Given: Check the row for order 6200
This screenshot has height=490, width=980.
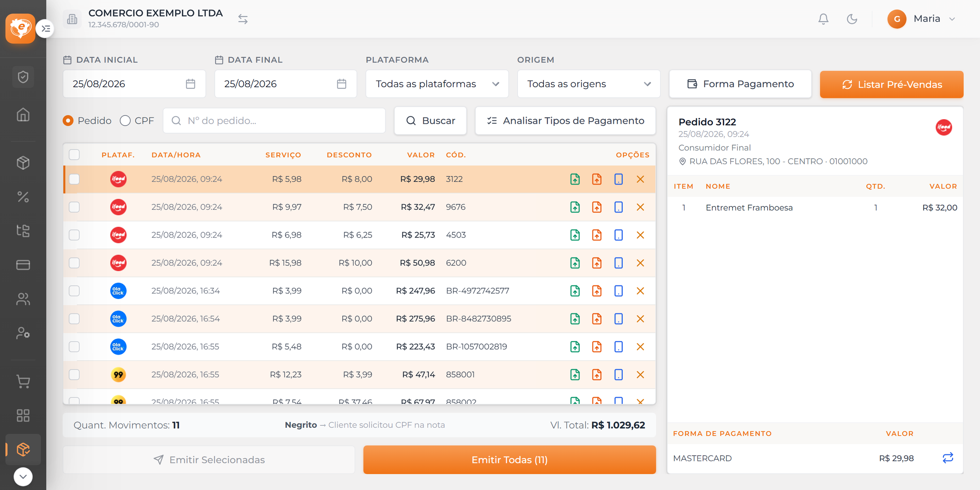Looking at the screenshot, I should (x=74, y=263).
